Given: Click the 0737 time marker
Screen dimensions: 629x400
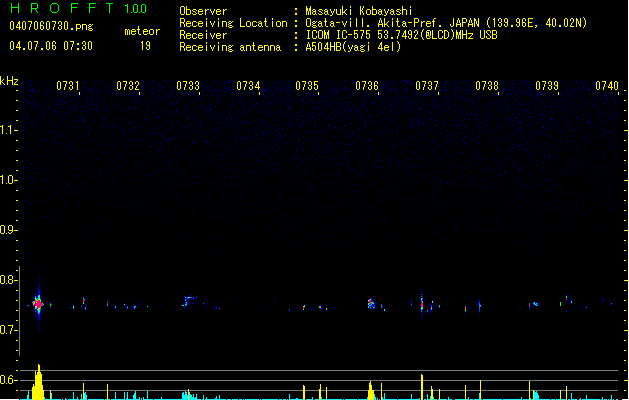Looking at the screenshot, I should click(x=427, y=86).
